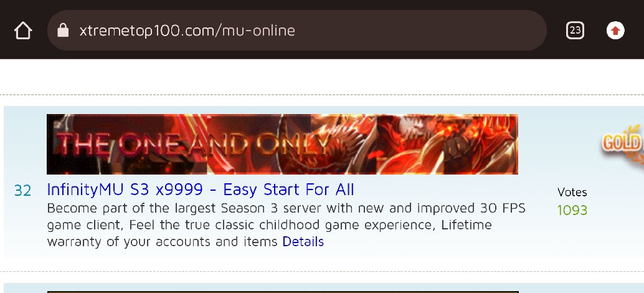644x293 pixels.
Task: Click empty space inside the address bar
Action: [x=419, y=31]
